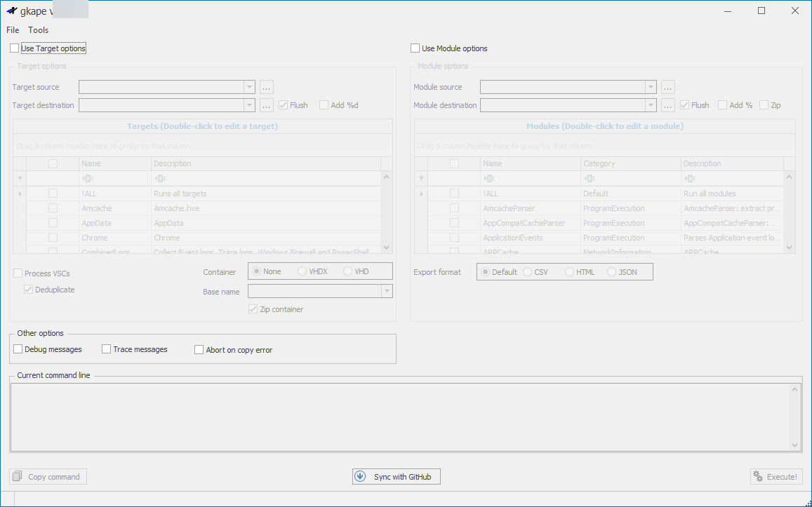The width and height of the screenshot is (812, 507).
Task: Browse for Target source with ellipsis button
Action: coord(266,87)
